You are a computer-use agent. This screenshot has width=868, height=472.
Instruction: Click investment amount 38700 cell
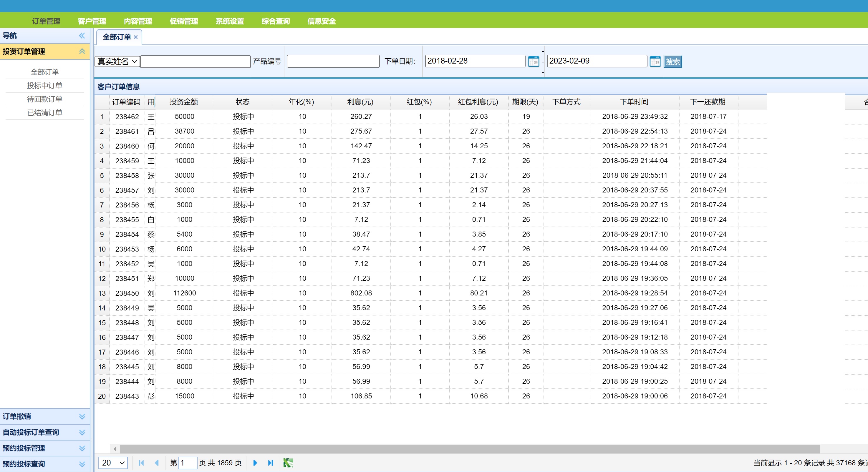[x=184, y=131]
